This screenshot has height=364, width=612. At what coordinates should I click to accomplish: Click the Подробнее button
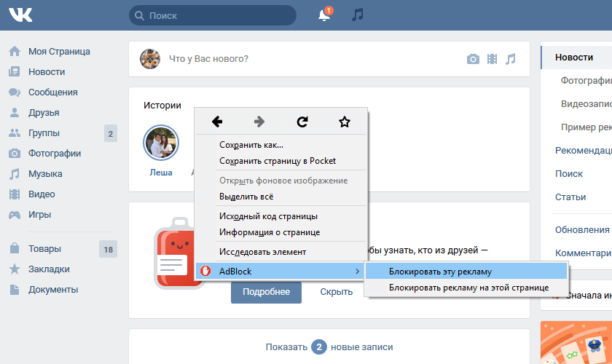(266, 292)
